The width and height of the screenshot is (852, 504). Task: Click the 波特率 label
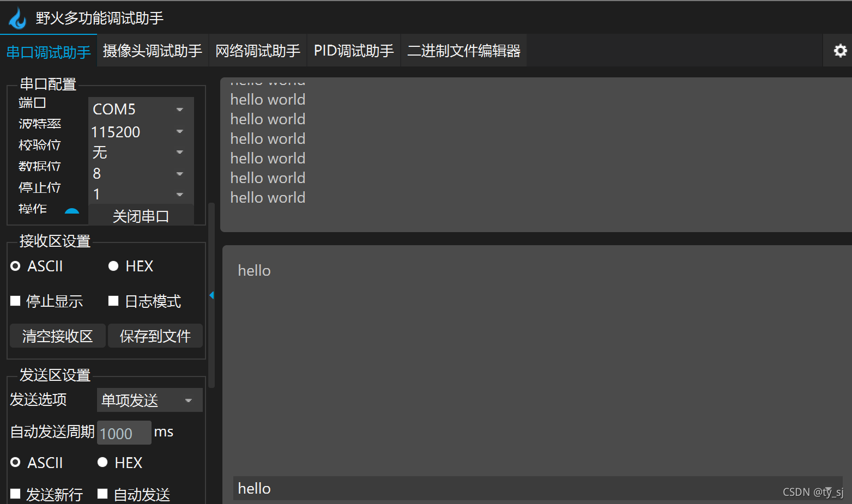40,124
